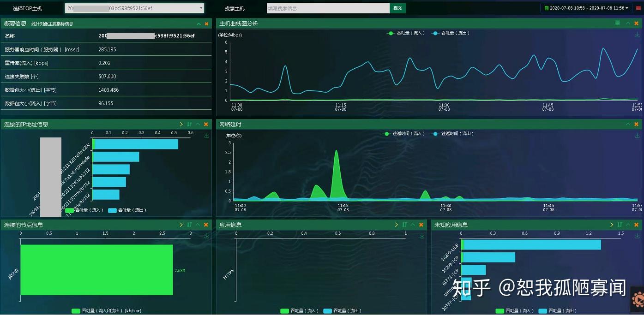
Task: Toggle 吞吐量(流出) legend in 应用信息
Action: point(343,311)
